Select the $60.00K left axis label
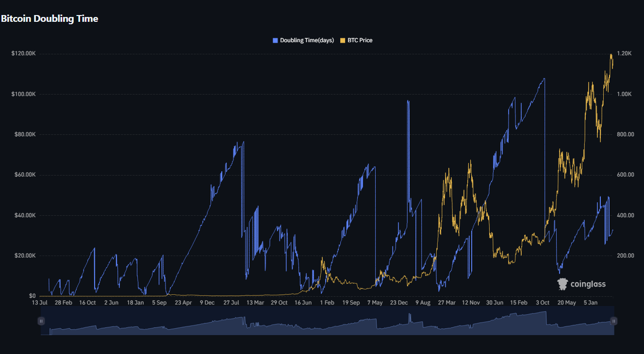The height and width of the screenshot is (354, 644). 23,175
